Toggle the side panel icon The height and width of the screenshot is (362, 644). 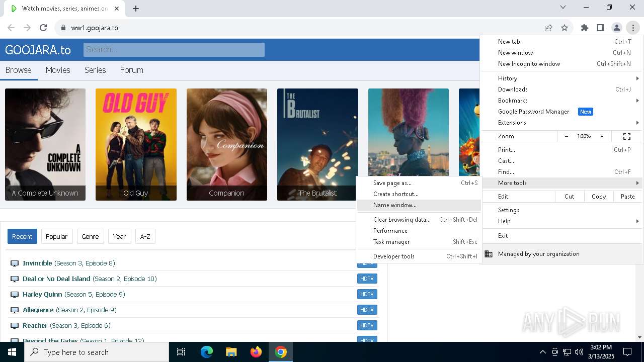(x=601, y=28)
